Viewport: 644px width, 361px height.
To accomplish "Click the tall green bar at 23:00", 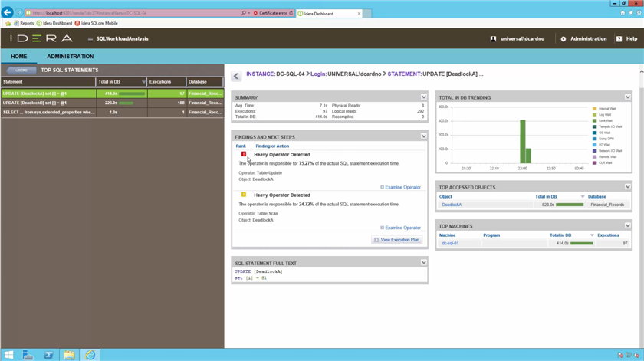I will (x=522, y=142).
